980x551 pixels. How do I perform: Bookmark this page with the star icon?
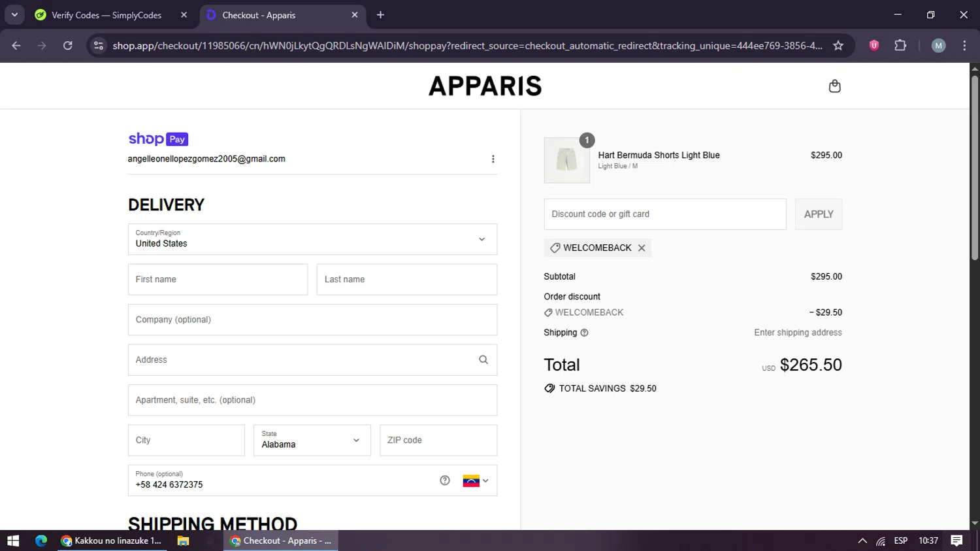pyautogui.click(x=838, y=45)
